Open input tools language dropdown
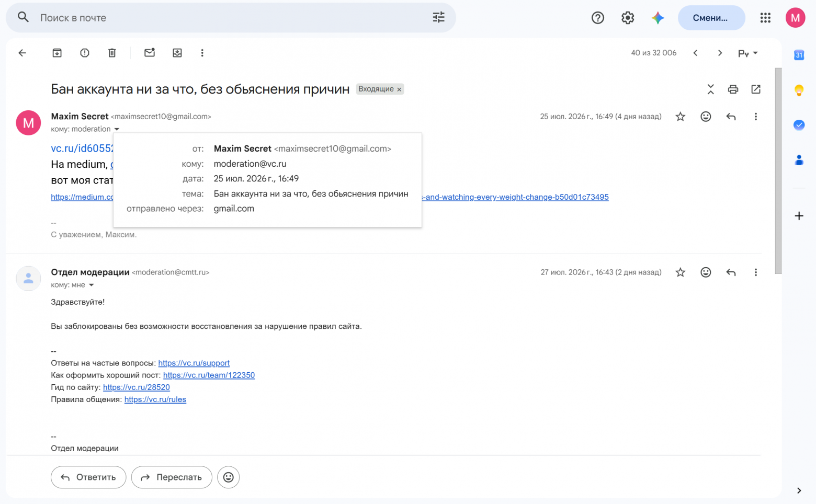This screenshot has height=504, width=816. 747,53
